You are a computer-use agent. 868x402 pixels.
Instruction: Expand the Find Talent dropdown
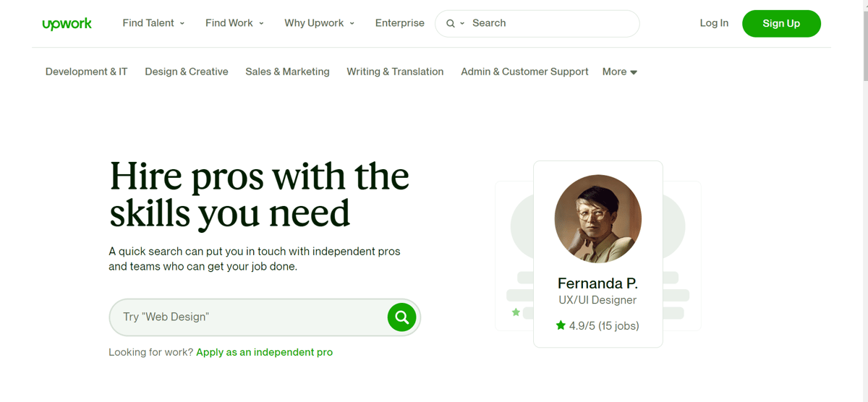(153, 23)
